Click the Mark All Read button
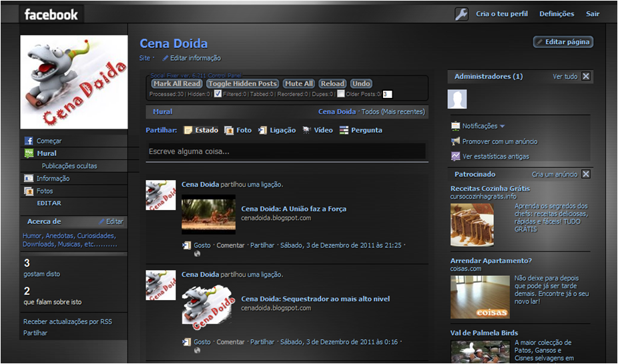618x364 pixels. (x=177, y=83)
